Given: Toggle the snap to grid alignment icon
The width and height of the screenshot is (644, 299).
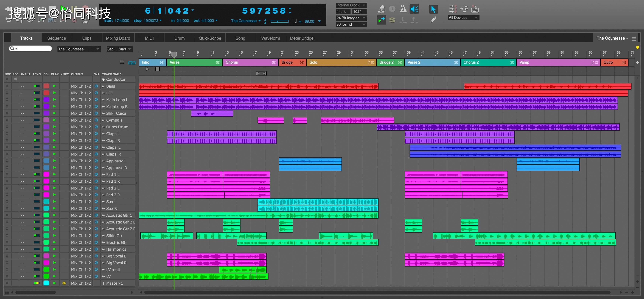Looking at the screenshot, I should [464, 9].
